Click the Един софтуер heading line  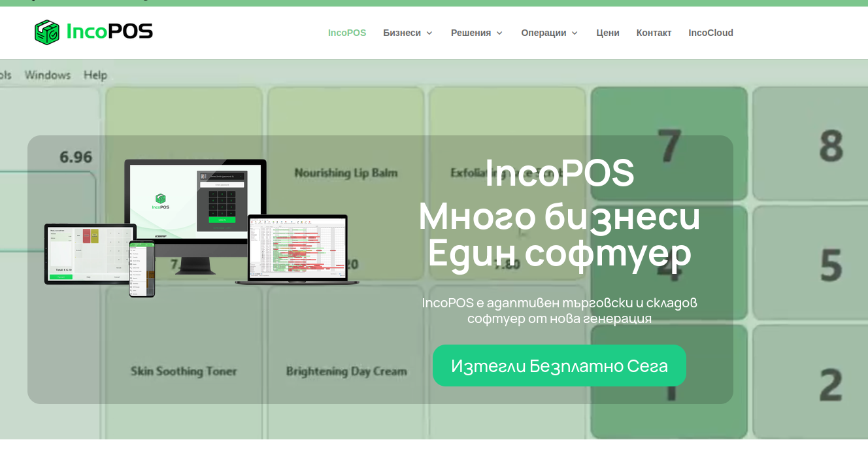pos(559,254)
